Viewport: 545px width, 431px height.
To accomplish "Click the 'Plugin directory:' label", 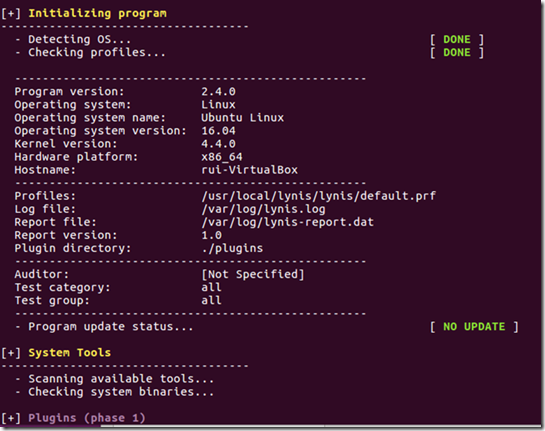I will [x=73, y=249].
